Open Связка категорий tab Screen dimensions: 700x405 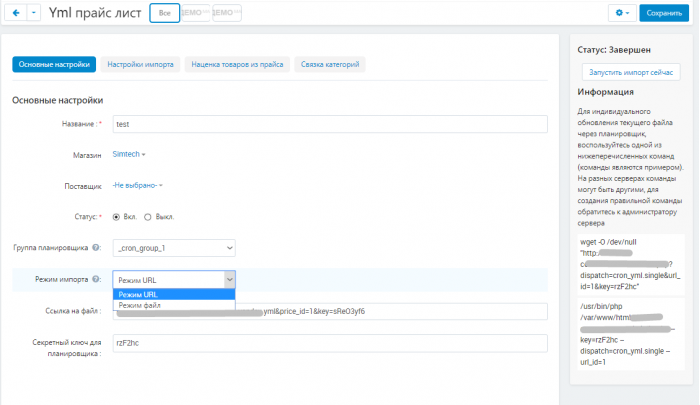point(330,64)
